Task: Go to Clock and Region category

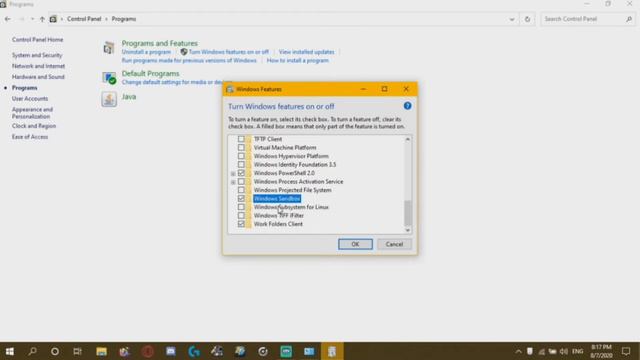Action: (34, 126)
